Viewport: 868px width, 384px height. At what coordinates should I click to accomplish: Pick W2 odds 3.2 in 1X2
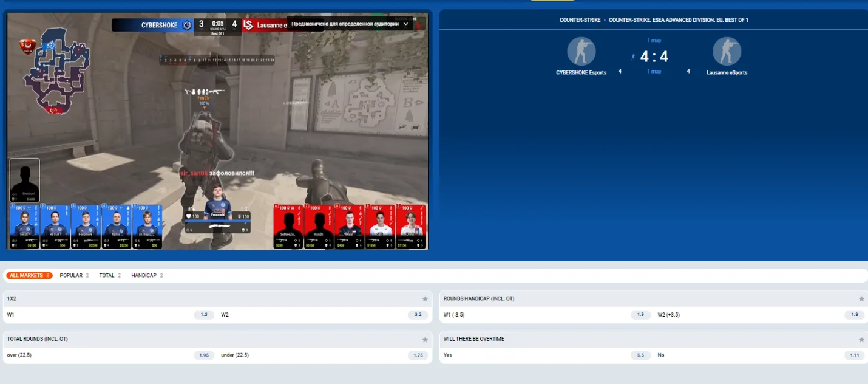(x=418, y=315)
